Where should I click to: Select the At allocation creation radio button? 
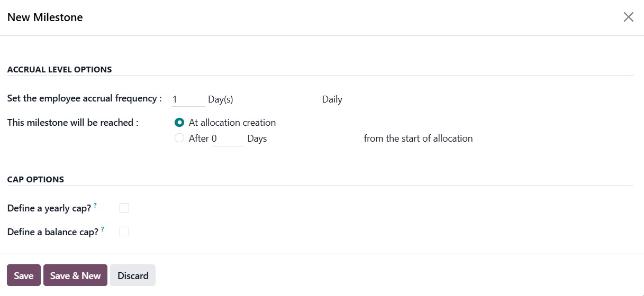point(179,123)
